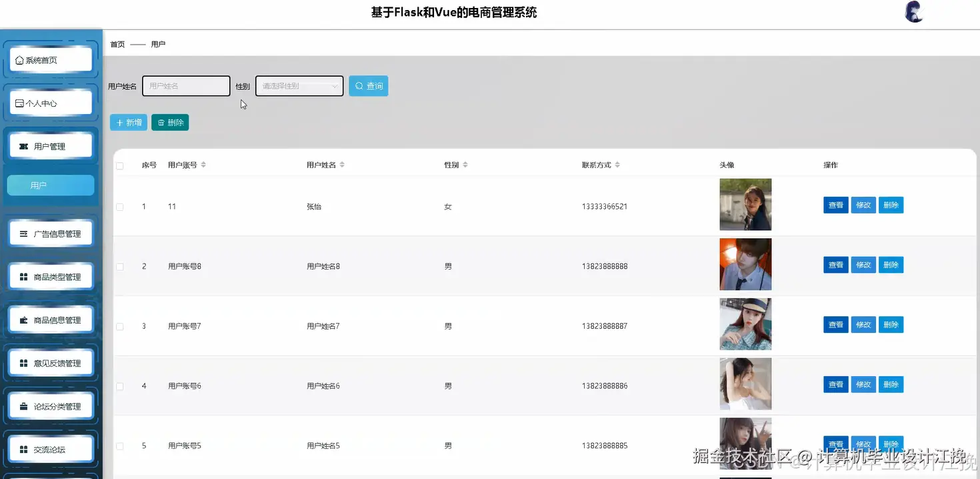Click the grid icon beside 交流论坛
This screenshot has height=479, width=980.
click(23, 450)
